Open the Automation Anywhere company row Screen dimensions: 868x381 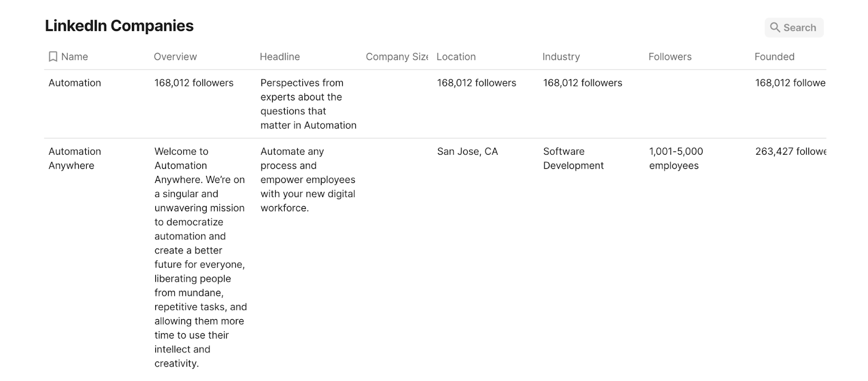pyautogui.click(x=75, y=158)
